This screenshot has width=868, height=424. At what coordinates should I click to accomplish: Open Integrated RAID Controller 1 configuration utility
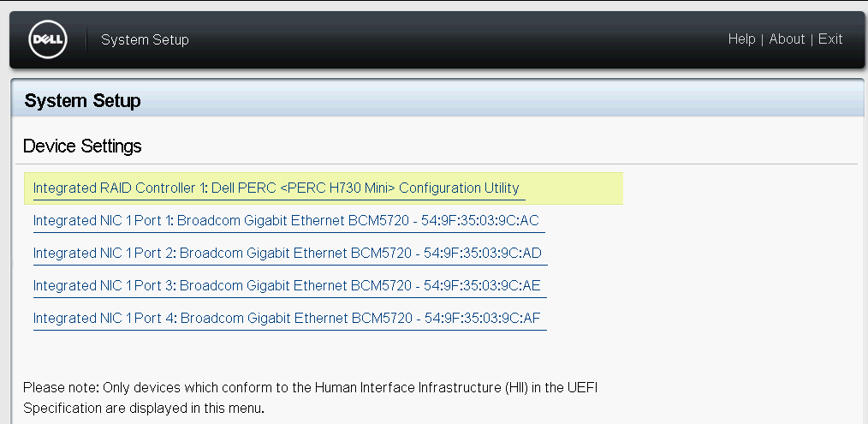tap(276, 188)
